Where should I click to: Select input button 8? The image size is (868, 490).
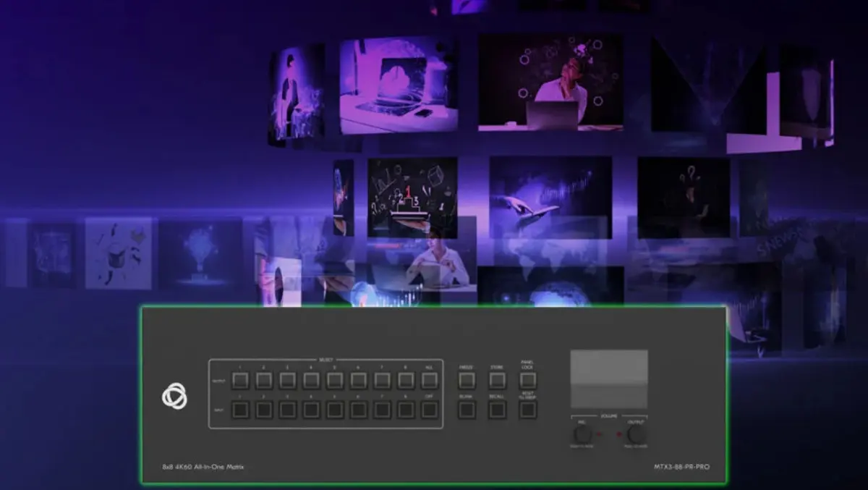pyautogui.click(x=406, y=410)
